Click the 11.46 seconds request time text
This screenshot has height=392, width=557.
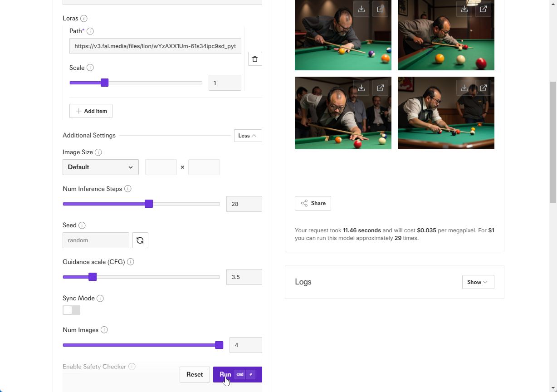pos(362,230)
